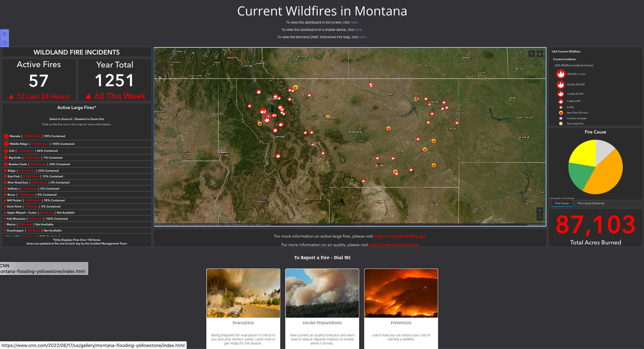
Task: Select the East Fork fire row
Action: [x=76, y=177]
